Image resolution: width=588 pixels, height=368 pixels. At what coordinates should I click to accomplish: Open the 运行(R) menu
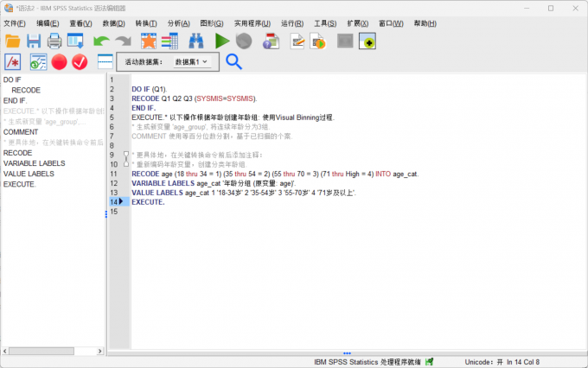[292, 23]
